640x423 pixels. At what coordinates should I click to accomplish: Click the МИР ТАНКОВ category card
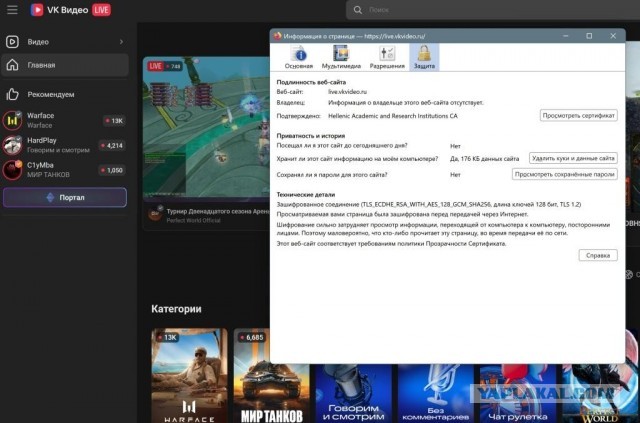coord(271,376)
